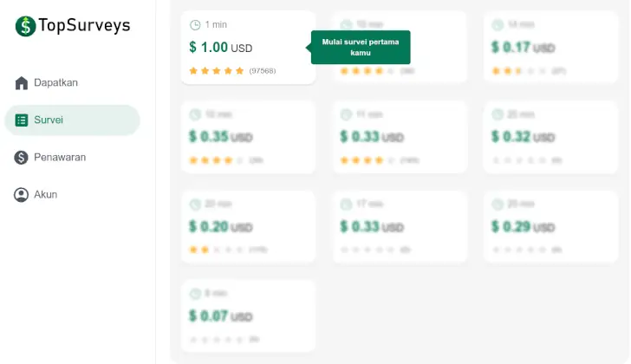
Task: Select the $0.20 USD survey card
Action: point(248,227)
